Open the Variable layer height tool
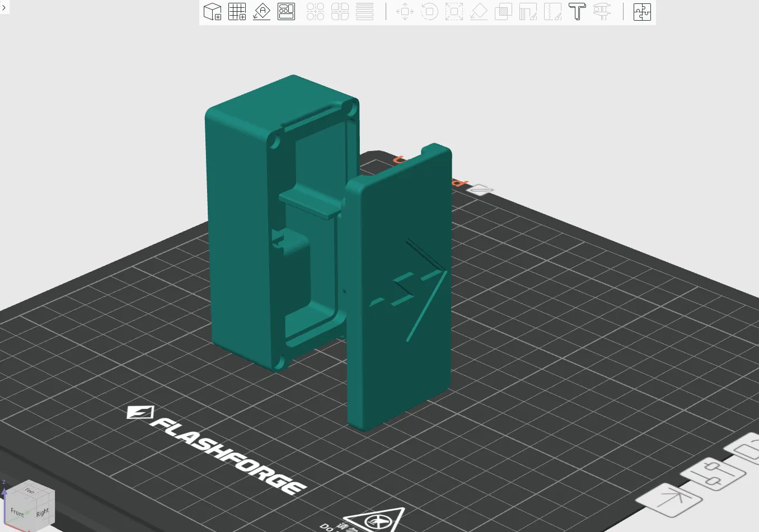 point(365,12)
